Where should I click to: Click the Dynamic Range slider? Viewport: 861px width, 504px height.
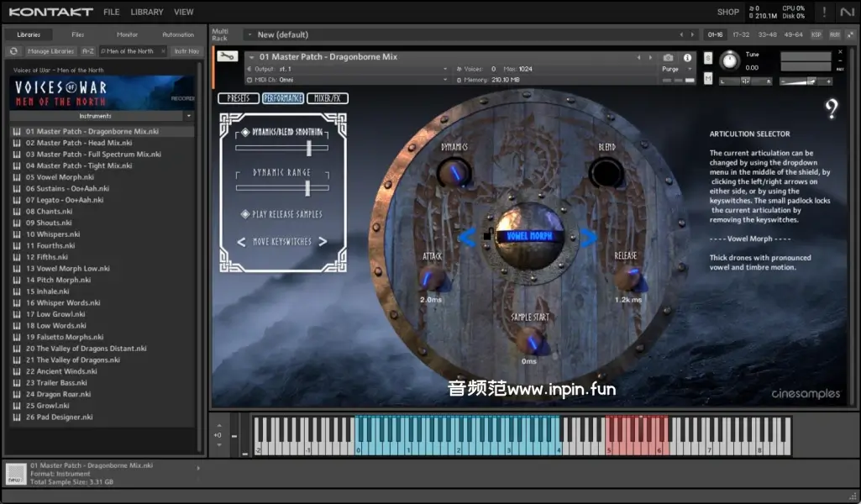click(281, 187)
